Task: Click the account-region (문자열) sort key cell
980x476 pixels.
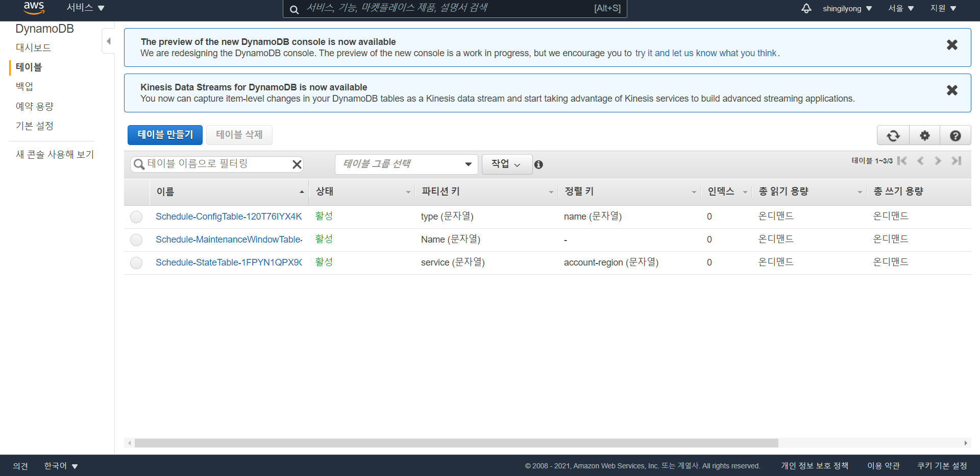Action: point(611,263)
